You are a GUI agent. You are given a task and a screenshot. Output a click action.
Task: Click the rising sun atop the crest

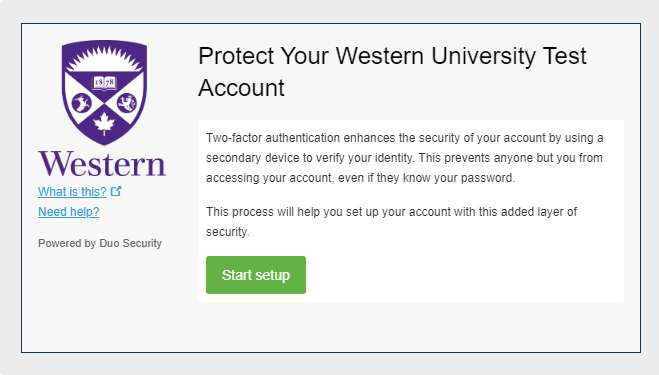[x=104, y=59]
